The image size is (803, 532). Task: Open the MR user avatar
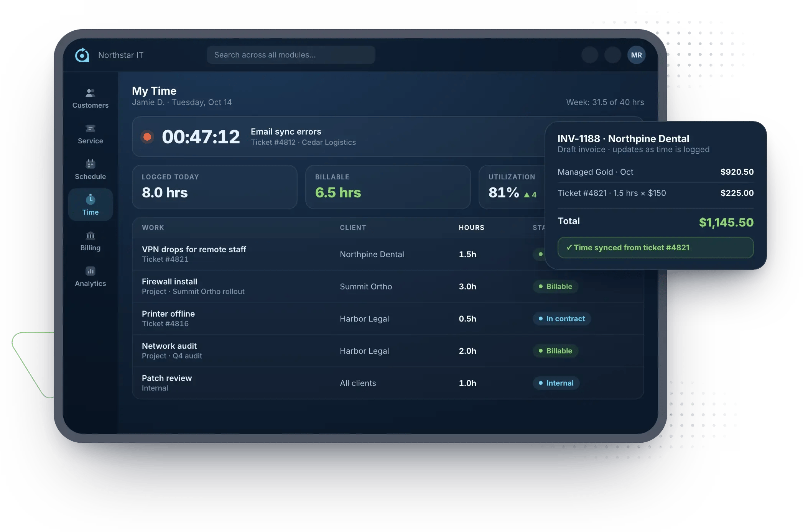[x=637, y=55]
